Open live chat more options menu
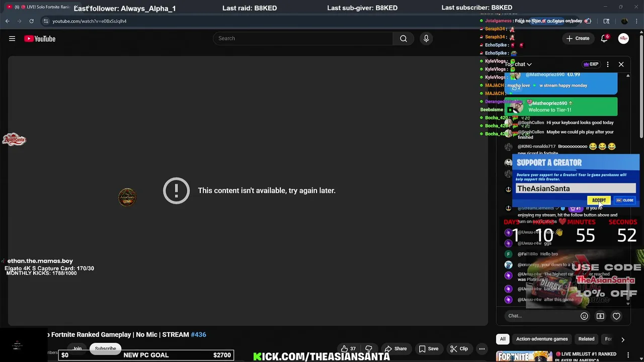Screen dimensions: 644x362 (608, 64)
